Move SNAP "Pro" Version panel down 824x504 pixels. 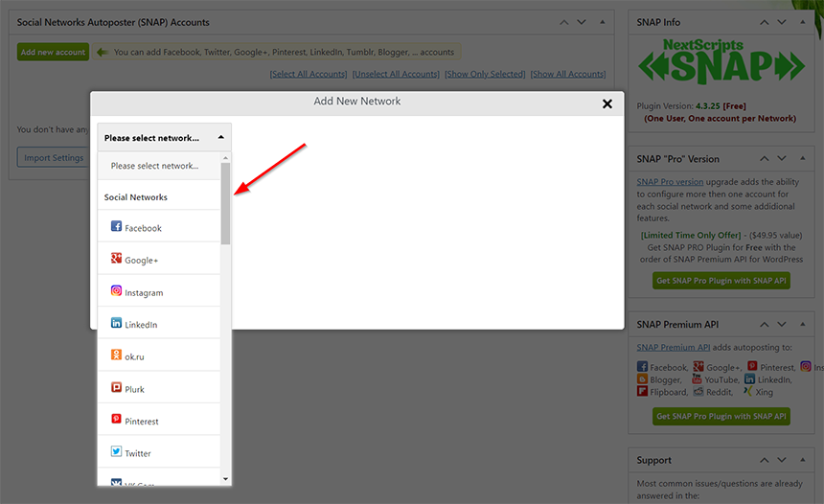tap(782, 159)
